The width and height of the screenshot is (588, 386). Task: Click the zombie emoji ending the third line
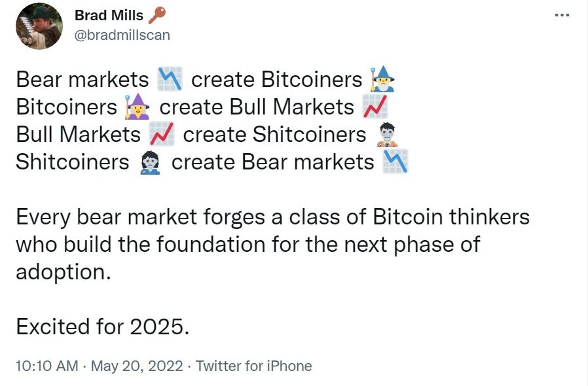(x=388, y=135)
